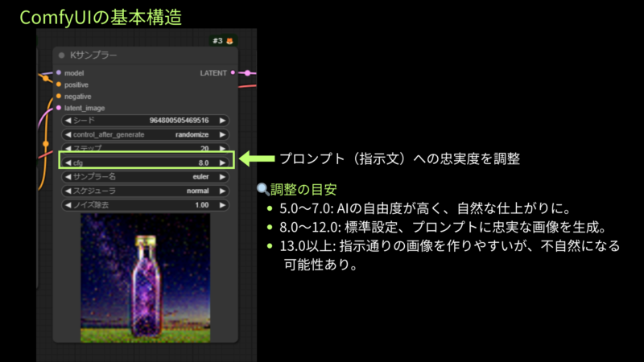Open the control_after_generate randomize dropdown
Screen dimensions: 644x362
click(x=146, y=134)
